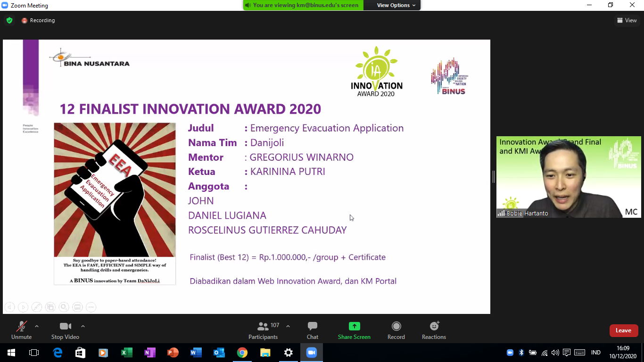The height and width of the screenshot is (362, 644).
Task: Click the text 'ROSCELINUS GUTIERREZ CAHUDAY'
Action: (x=267, y=230)
